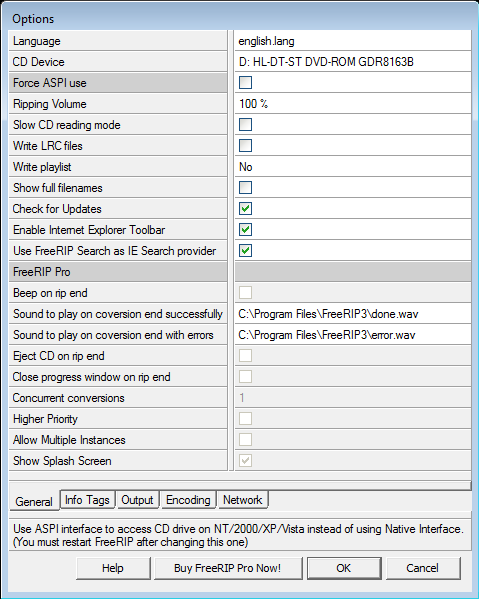Select the Concurrent conversions value field

[353, 398]
